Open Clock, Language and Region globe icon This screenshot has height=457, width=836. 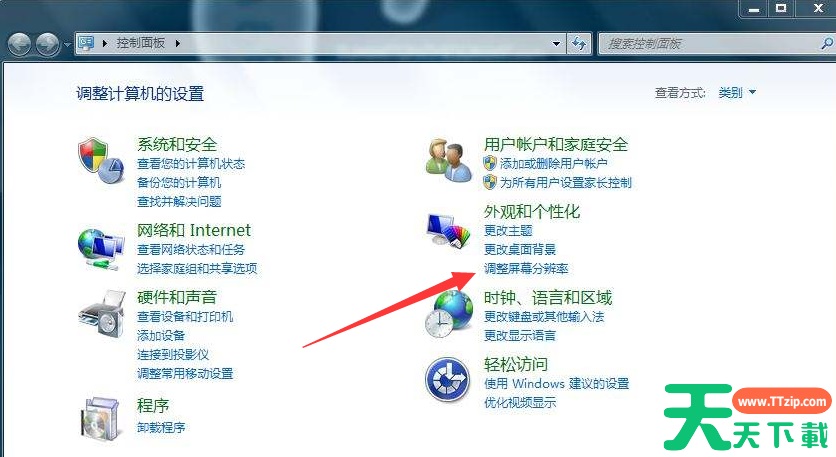coord(448,314)
